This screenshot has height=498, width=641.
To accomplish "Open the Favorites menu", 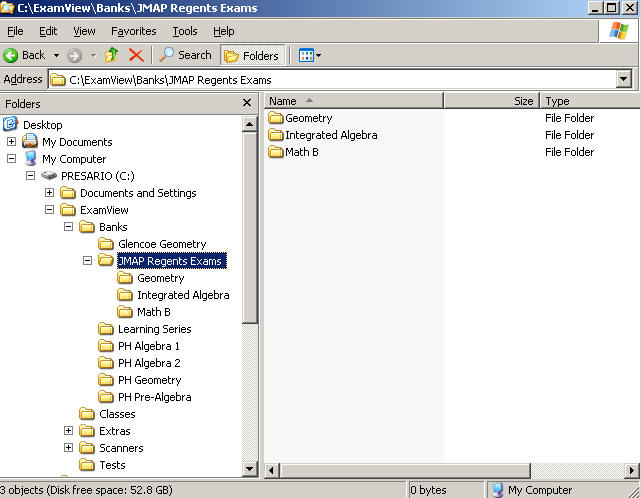I will 134,31.
